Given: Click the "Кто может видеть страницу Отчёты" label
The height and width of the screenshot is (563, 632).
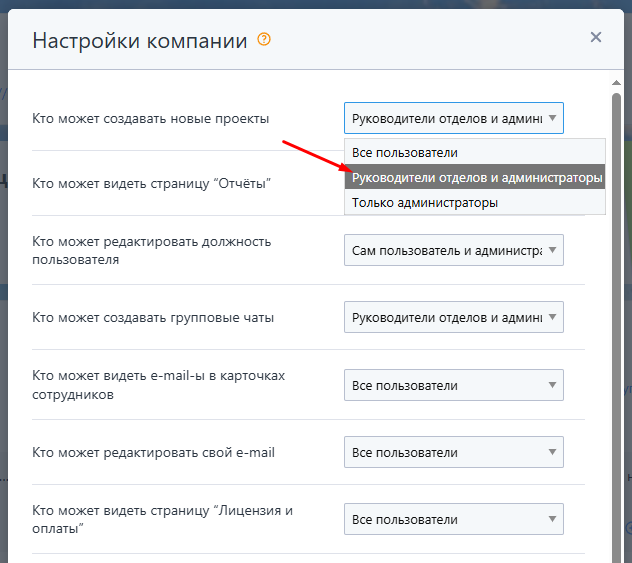Looking at the screenshot, I should 152,183.
